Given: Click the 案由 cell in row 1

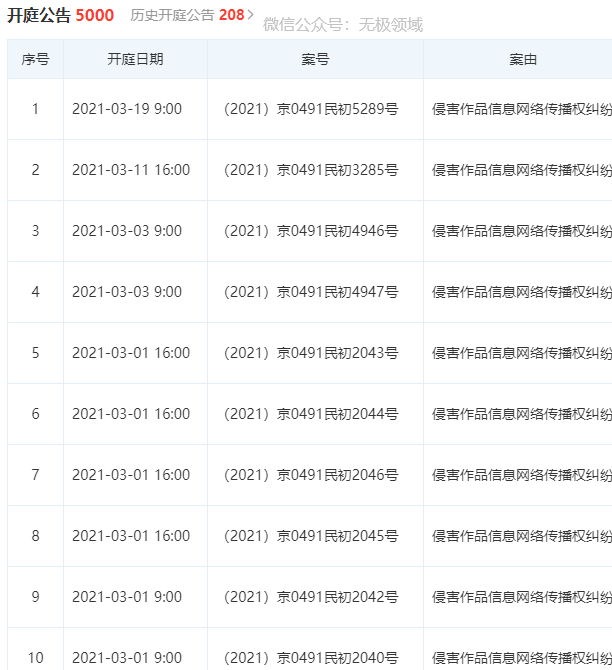Looking at the screenshot, I should coord(521,109).
